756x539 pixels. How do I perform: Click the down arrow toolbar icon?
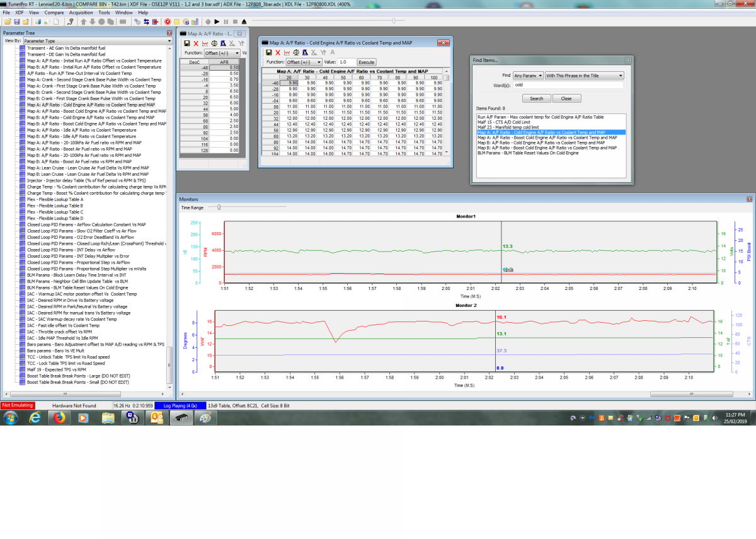(x=93, y=21)
